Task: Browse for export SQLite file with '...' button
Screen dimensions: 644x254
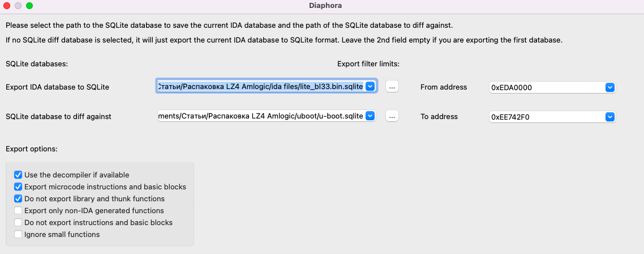Action: click(x=392, y=86)
